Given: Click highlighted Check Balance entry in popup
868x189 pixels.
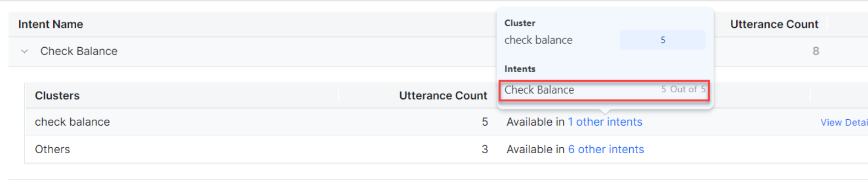Looking at the screenshot, I should [539, 90].
